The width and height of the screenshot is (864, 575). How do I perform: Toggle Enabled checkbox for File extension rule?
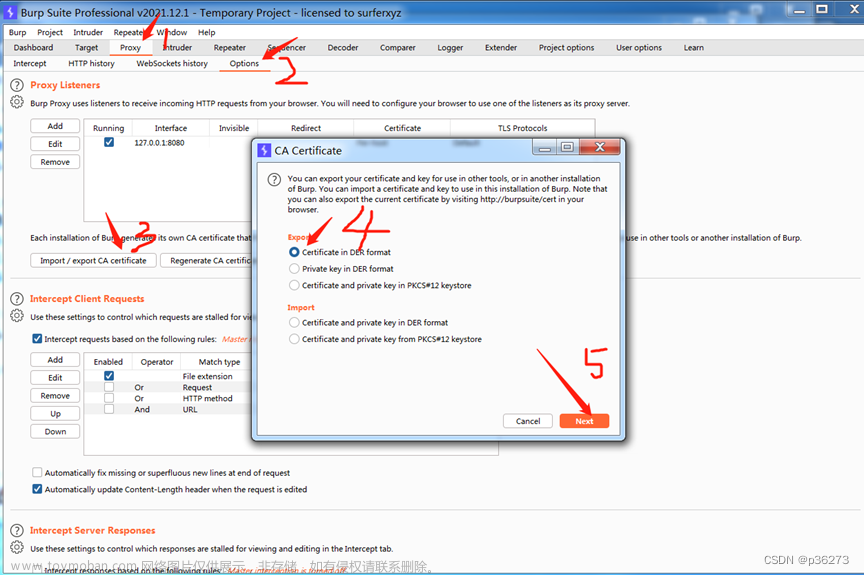point(109,376)
